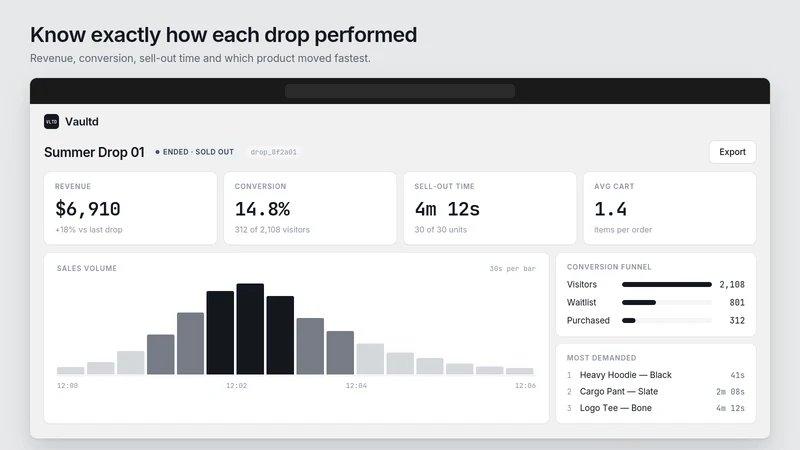Select the Summer Drop 01 title
800x450 pixels.
point(94,152)
